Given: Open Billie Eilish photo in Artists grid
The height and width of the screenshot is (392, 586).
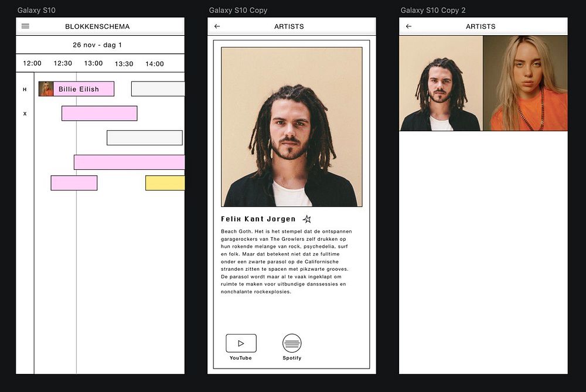Looking at the screenshot, I should (526, 83).
